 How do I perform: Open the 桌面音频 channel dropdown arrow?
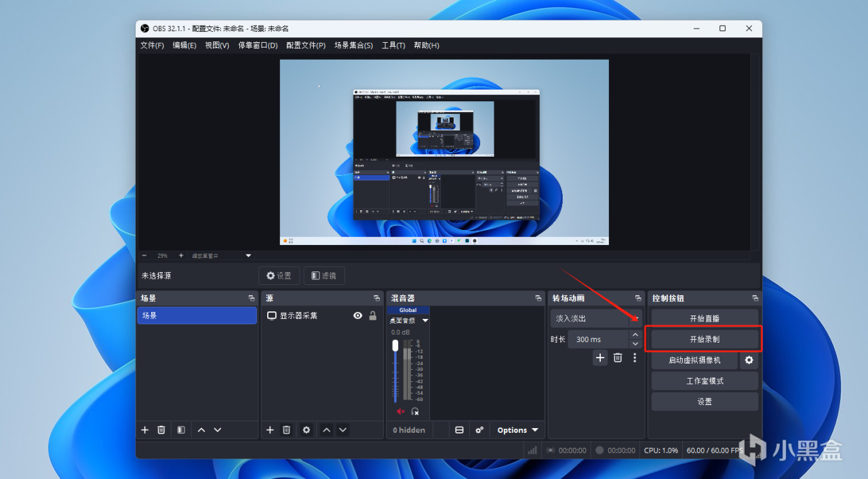pyautogui.click(x=425, y=320)
